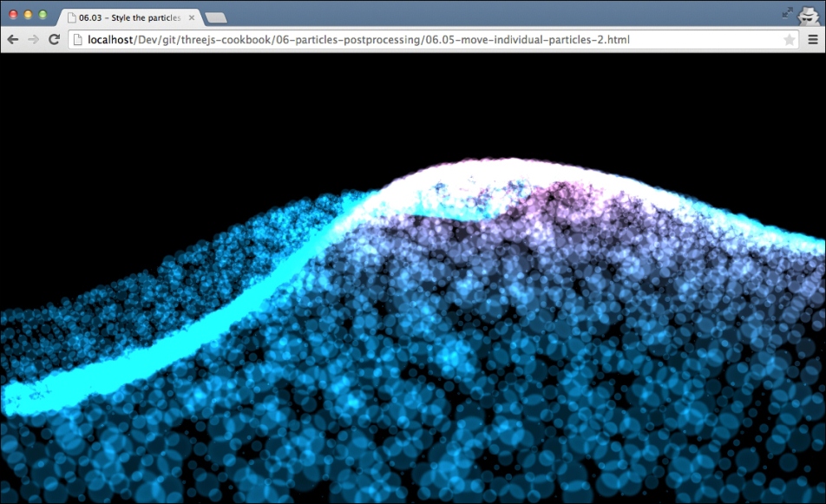826x504 pixels.
Task: Reload the current page
Action: point(54,40)
